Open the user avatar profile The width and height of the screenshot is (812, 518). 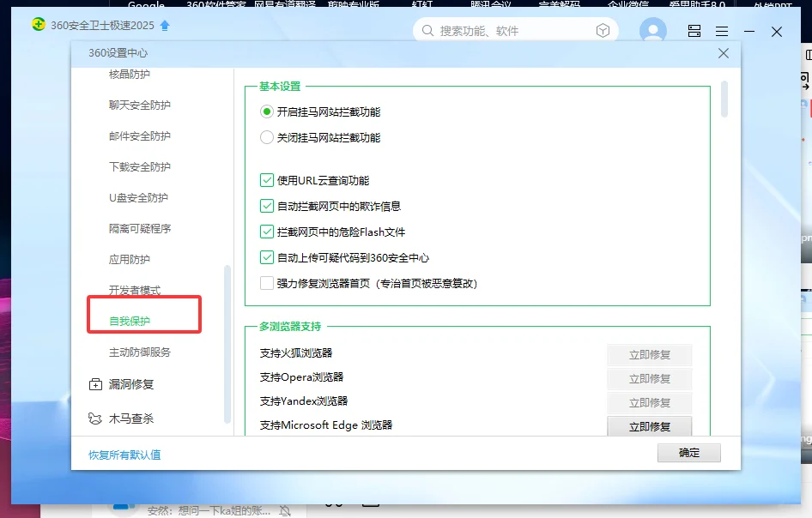click(653, 31)
